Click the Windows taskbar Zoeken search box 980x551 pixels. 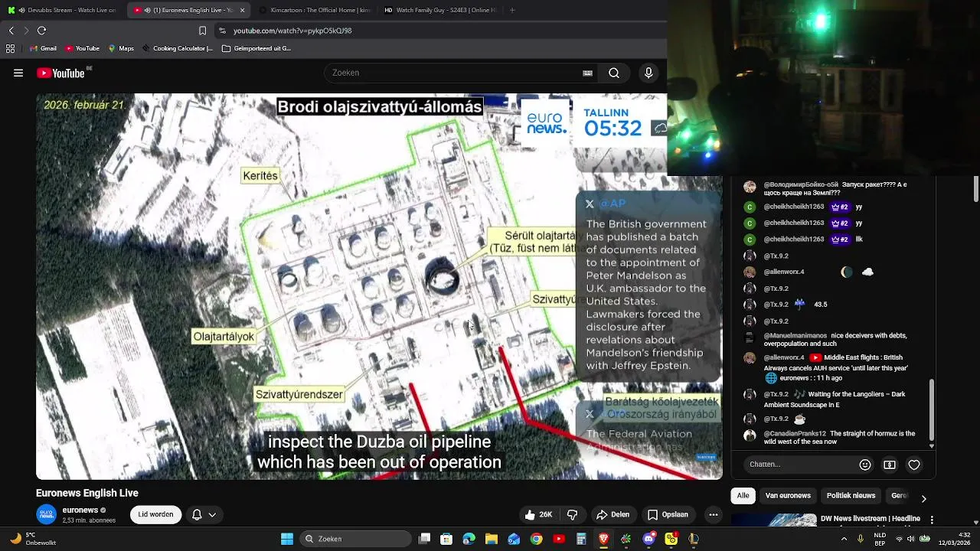[x=355, y=539]
